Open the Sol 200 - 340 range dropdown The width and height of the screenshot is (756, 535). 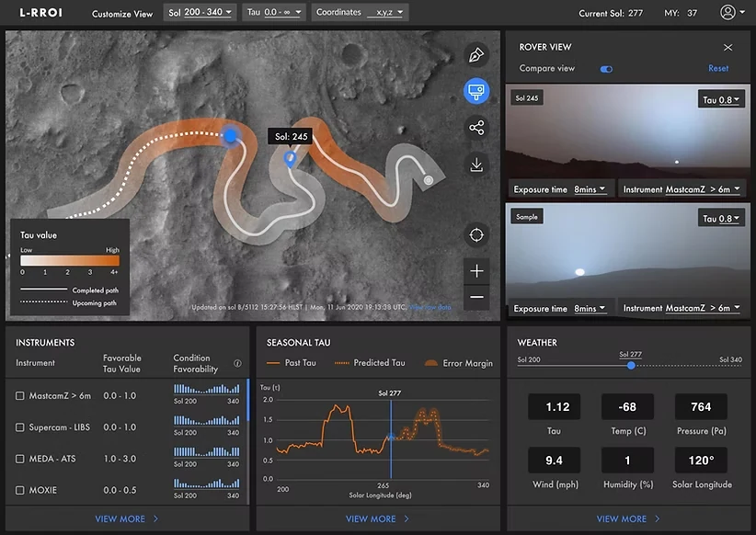(x=200, y=13)
